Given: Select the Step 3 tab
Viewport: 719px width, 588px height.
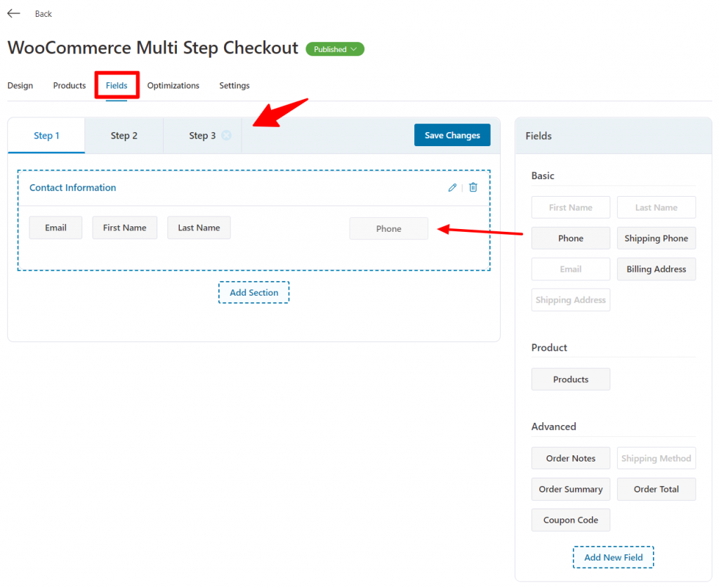Looking at the screenshot, I should tap(202, 136).
